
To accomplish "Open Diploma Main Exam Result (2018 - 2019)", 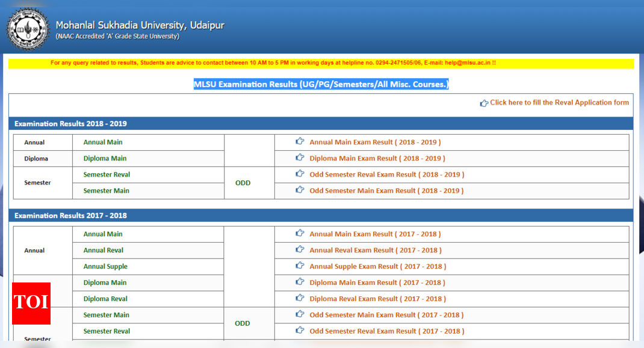I will [x=377, y=159].
